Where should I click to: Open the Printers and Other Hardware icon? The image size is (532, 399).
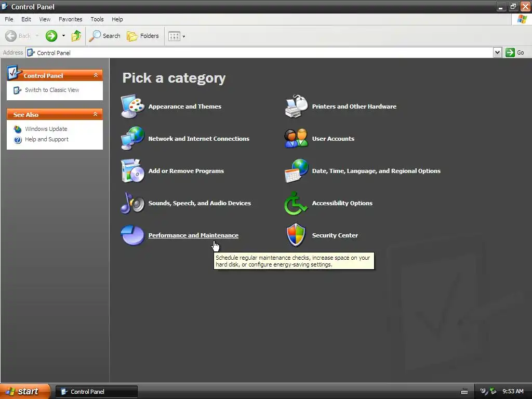pos(296,106)
